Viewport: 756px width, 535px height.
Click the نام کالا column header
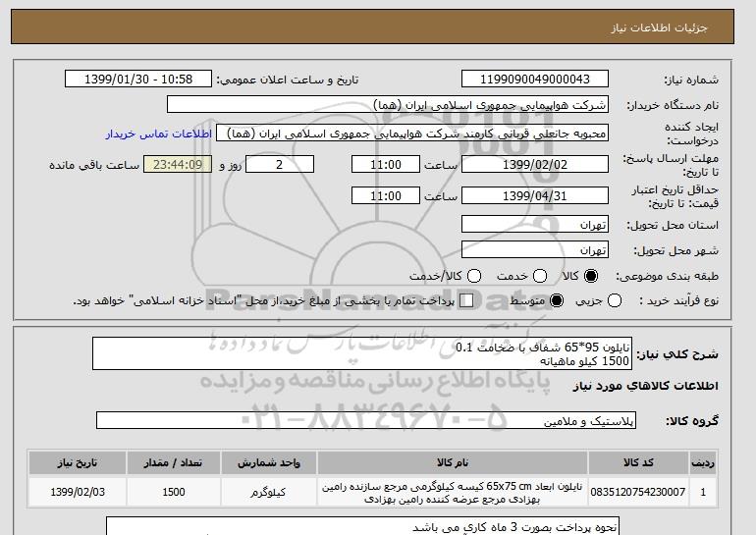(453, 462)
